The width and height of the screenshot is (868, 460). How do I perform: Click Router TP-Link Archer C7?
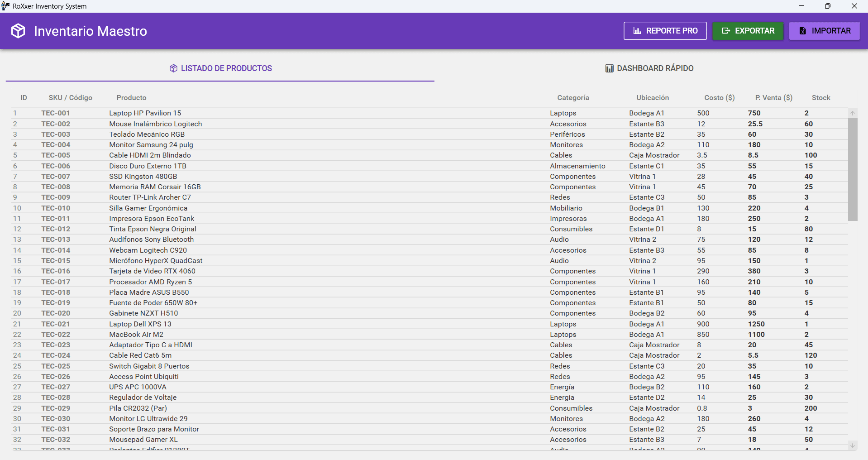[150, 197]
